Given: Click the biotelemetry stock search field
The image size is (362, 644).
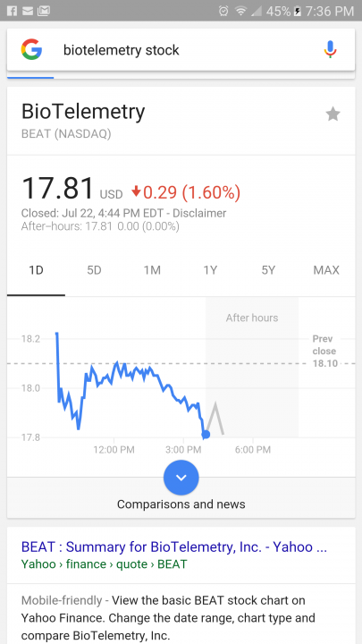Looking at the screenshot, I should click(x=181, y=50).
